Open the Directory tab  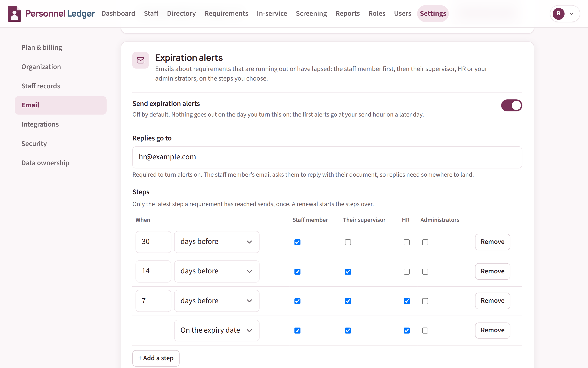[x=181, y=13]
